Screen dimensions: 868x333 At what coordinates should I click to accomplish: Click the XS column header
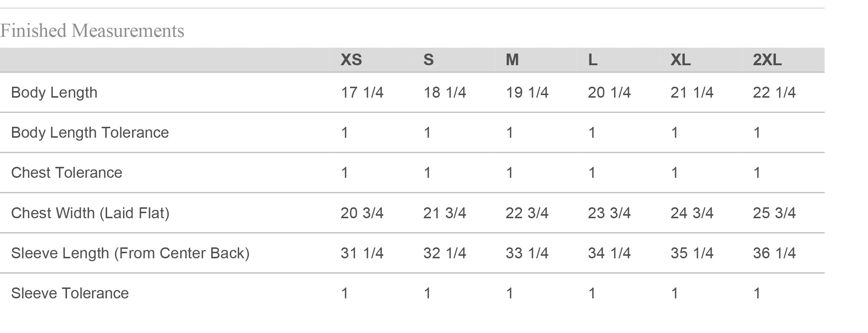[x=351, y=60]
